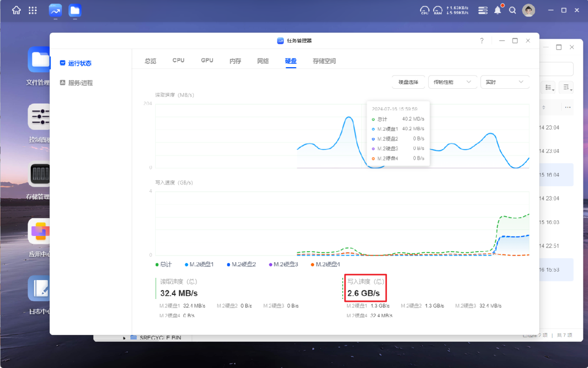Image resolution: width=588 pixels, height=368 pixels.
Task: Toggle the 总计 legend series
Action: [164, 264]
